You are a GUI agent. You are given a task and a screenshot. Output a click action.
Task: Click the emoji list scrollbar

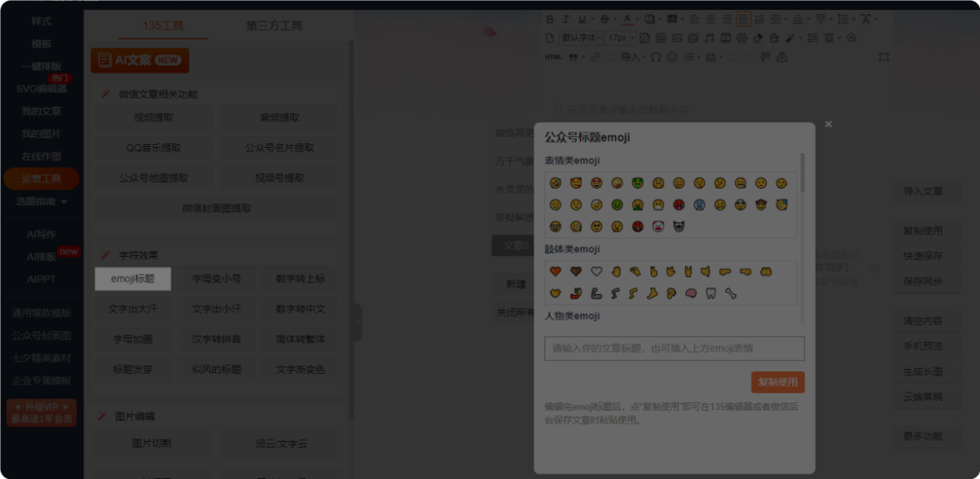pyautogui.click(x=802, y=172)
